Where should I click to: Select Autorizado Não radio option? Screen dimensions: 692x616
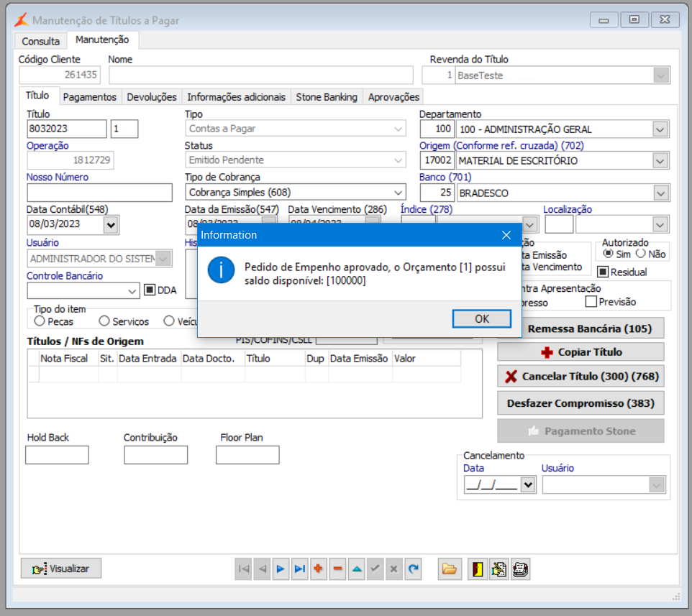tap(641, 254)
